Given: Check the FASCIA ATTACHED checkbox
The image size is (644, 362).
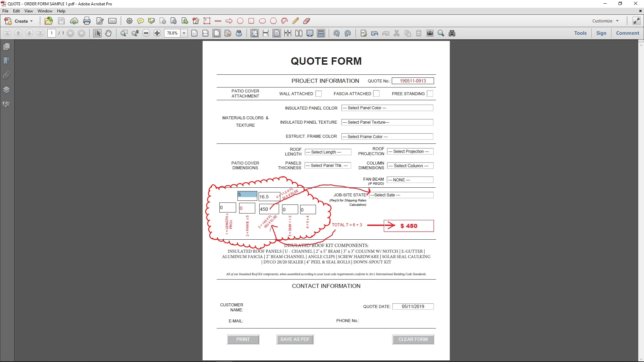Looking at the screenshot, I should [x=376, y=94].
